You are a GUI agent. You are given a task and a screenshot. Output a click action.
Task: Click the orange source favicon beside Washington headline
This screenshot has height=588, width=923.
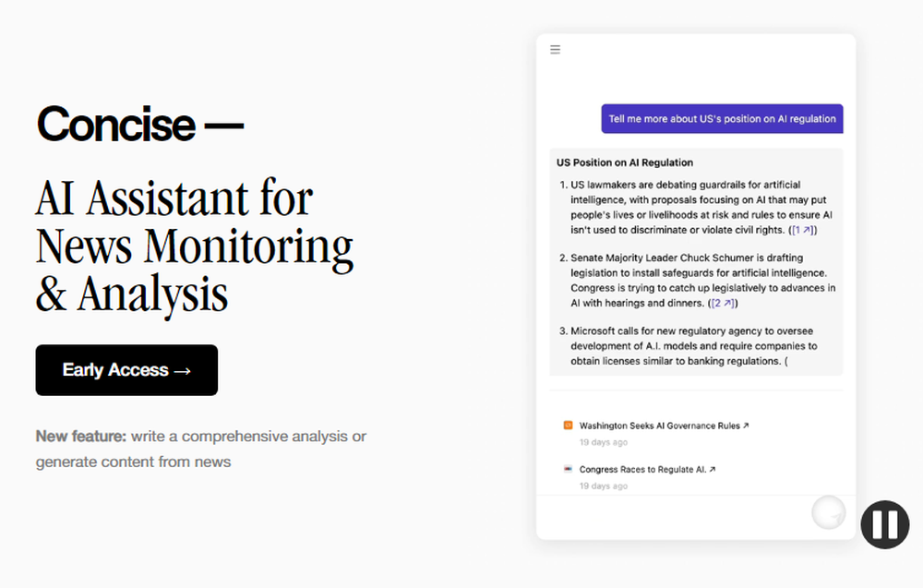(x=567, y=426)
